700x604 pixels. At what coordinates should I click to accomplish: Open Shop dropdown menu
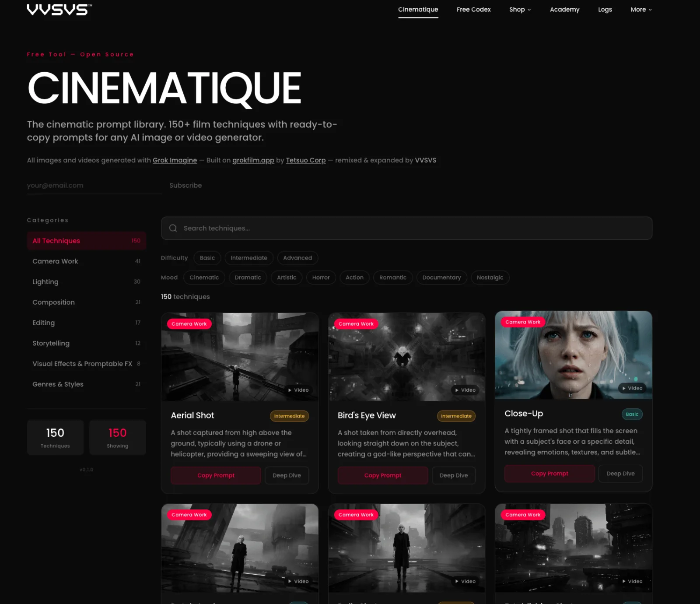pyautogui.click(x=520, y=10)
